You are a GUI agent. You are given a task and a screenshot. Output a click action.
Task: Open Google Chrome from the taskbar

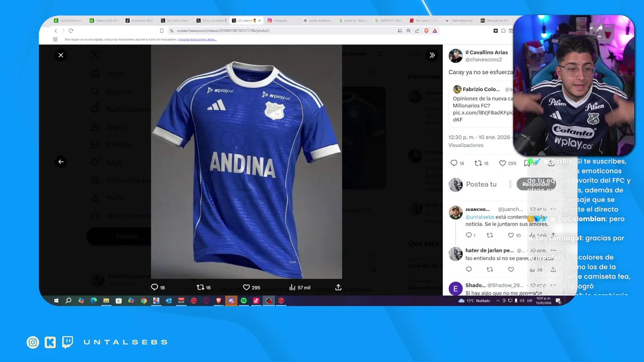[143, 301]
